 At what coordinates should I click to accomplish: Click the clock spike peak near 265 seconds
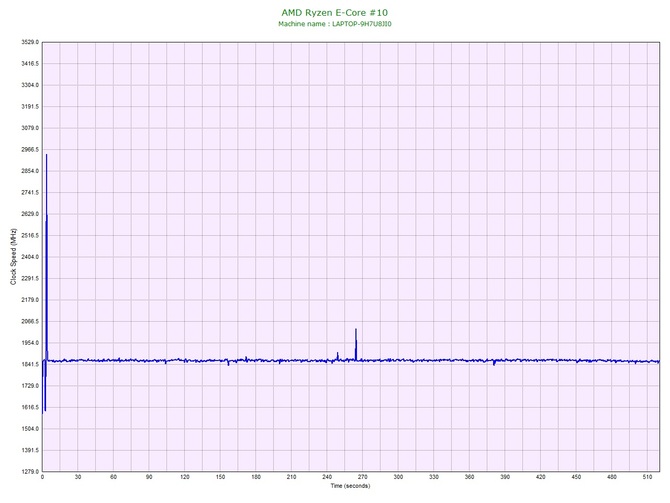[356, 329]
